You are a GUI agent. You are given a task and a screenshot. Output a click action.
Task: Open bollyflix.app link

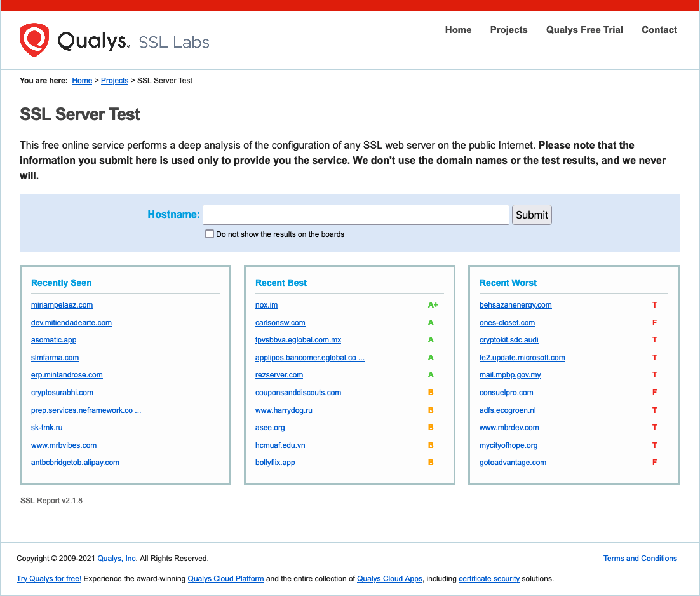[275, 463]
